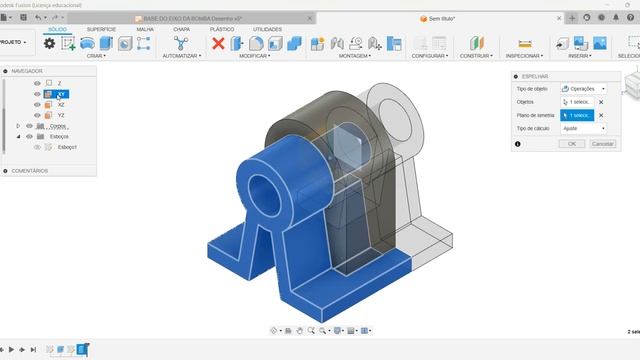Start the Create Sketch tool
The height and width of the screenshot is (360, 640).
click(68, 43)
